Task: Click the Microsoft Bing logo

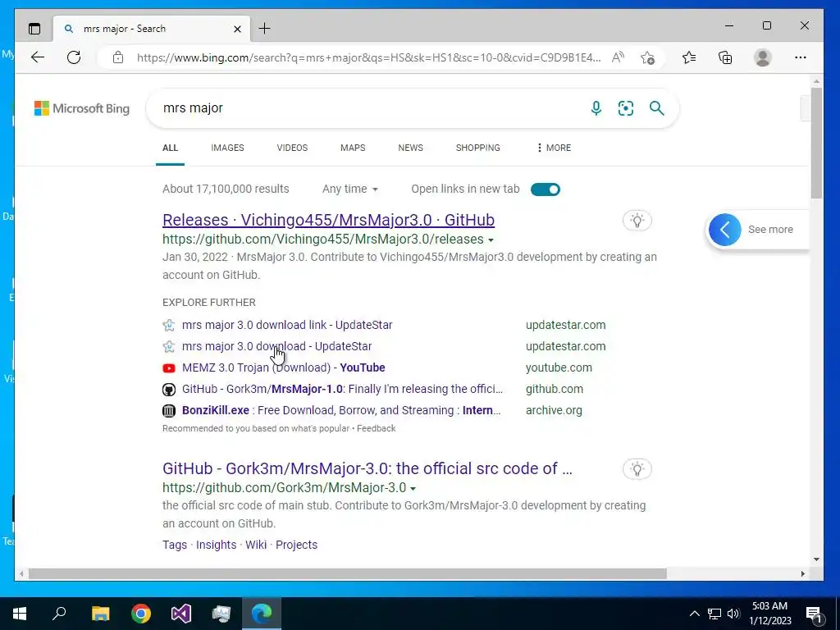Action: [82, 108]
